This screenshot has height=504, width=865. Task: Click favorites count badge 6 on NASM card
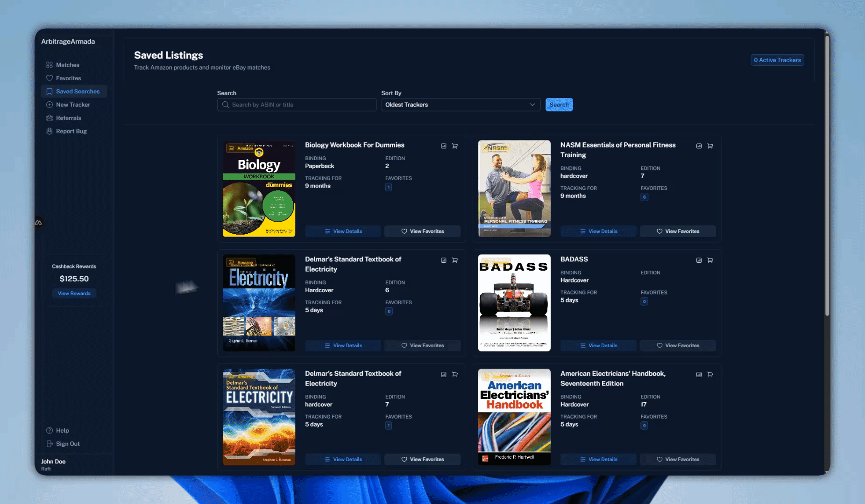(644, 197)
